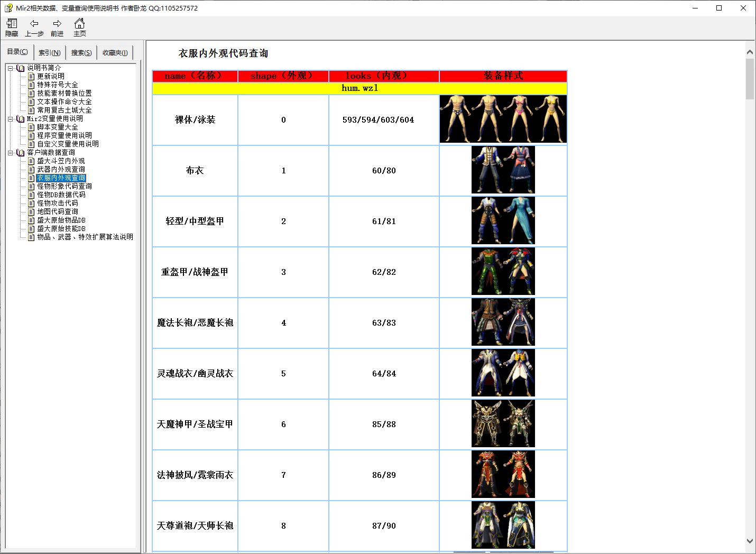Click the book icon beside 说明书简介
The width and height of the screenshot is (756, 554).
pos(20,68)
